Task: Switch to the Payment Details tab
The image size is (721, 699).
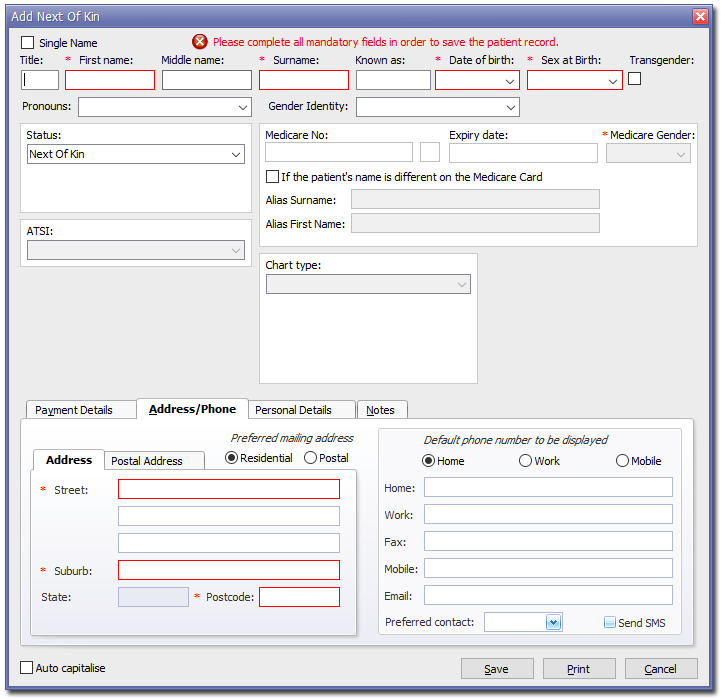Action: [x=74, y=410]
